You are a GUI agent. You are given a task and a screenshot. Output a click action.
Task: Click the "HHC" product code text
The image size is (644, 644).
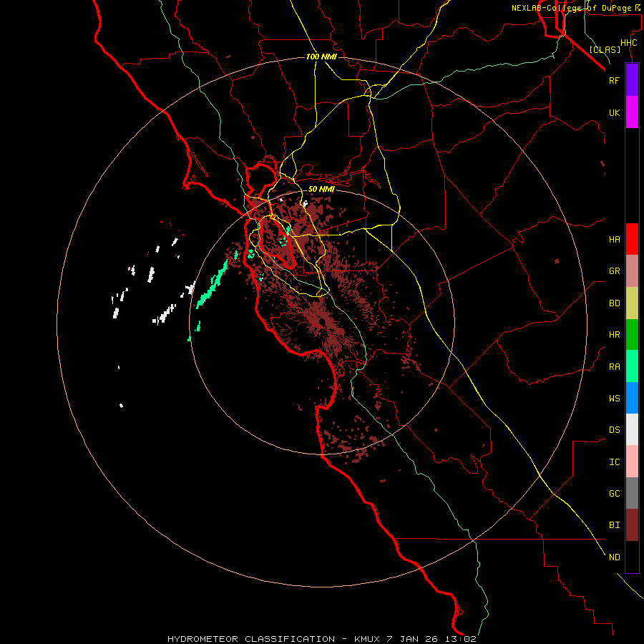pyautogui.click(x=628, y=43)
